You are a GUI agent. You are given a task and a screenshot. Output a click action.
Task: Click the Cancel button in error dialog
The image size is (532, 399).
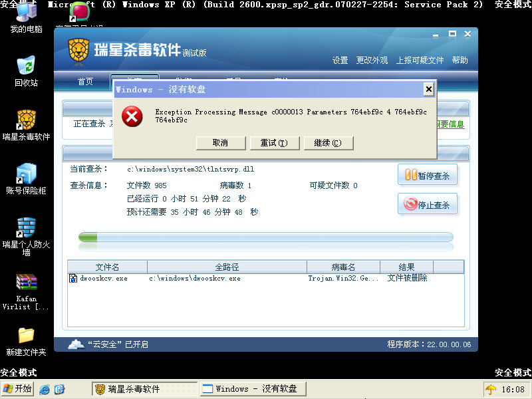(x=221, y=143)
